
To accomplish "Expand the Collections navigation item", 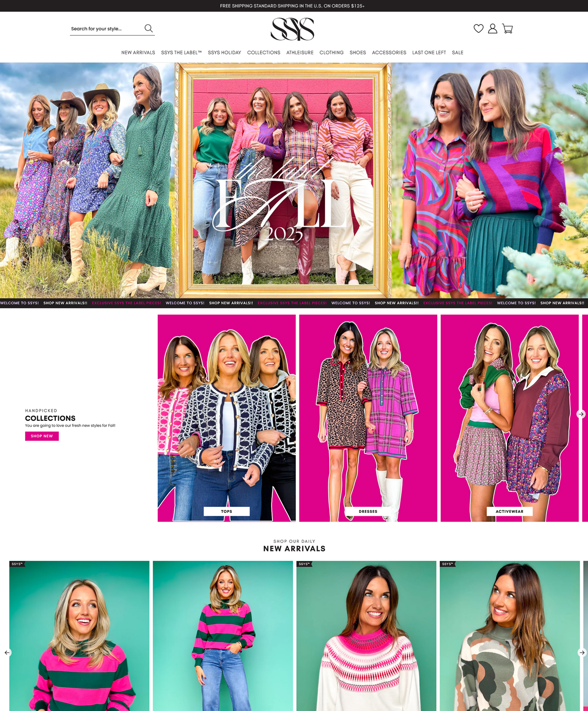I will [264, 52].
